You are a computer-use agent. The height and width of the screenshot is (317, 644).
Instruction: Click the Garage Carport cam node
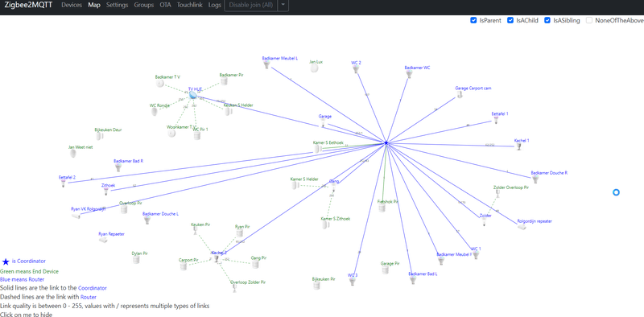pos(460,95)
